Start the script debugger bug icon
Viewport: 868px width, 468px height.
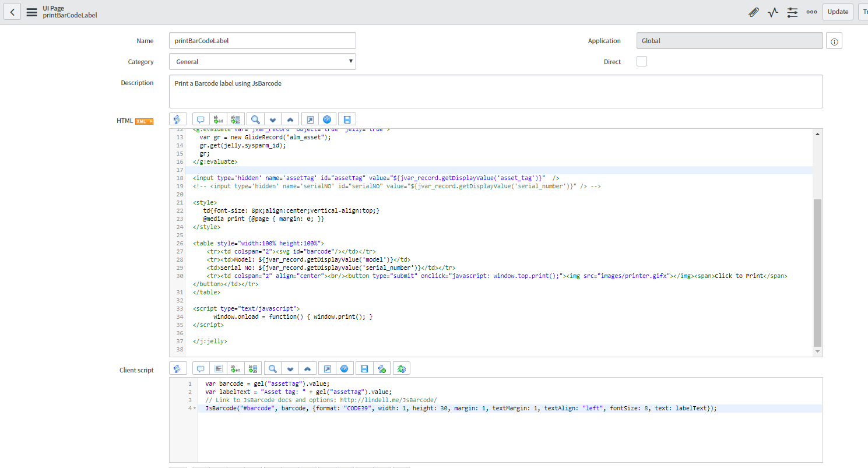[400, 368]
